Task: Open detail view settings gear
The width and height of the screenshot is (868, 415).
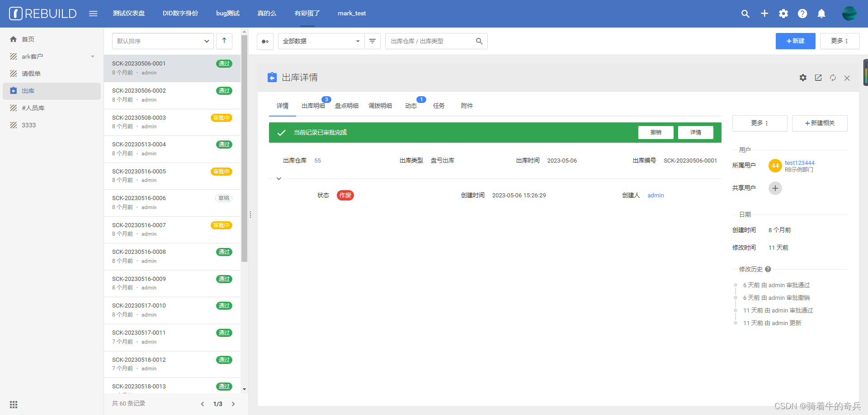Action: click(x=803, y=78)
